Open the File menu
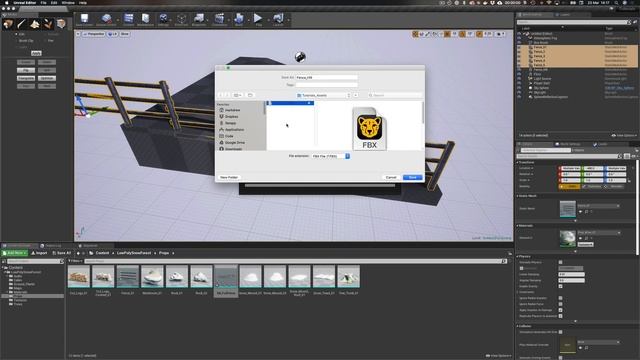 click(x=43, y=2)
